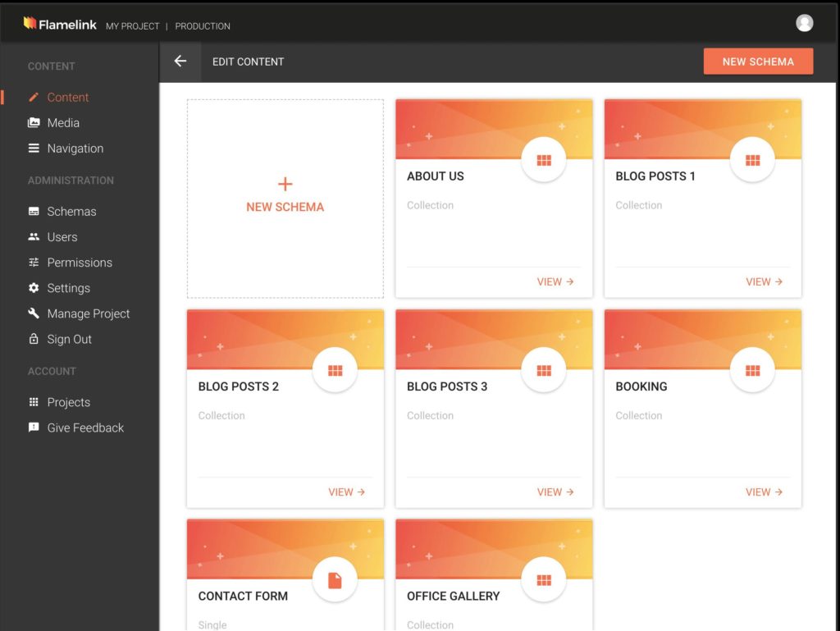Click the Flamelink logo icon
The image size is (840, 631).
pyautogui.click(x=30, y=23)
